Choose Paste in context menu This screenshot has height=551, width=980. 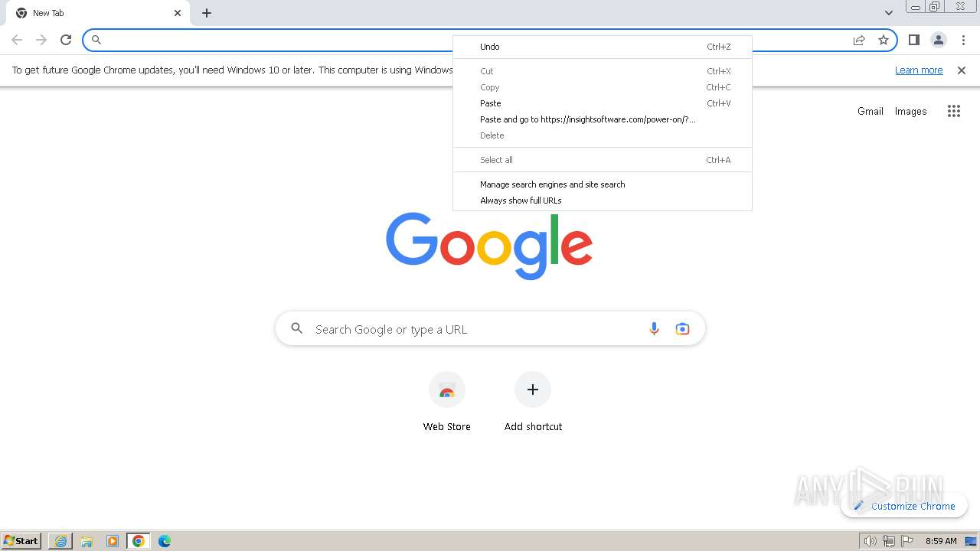click(x=603, y=103)
